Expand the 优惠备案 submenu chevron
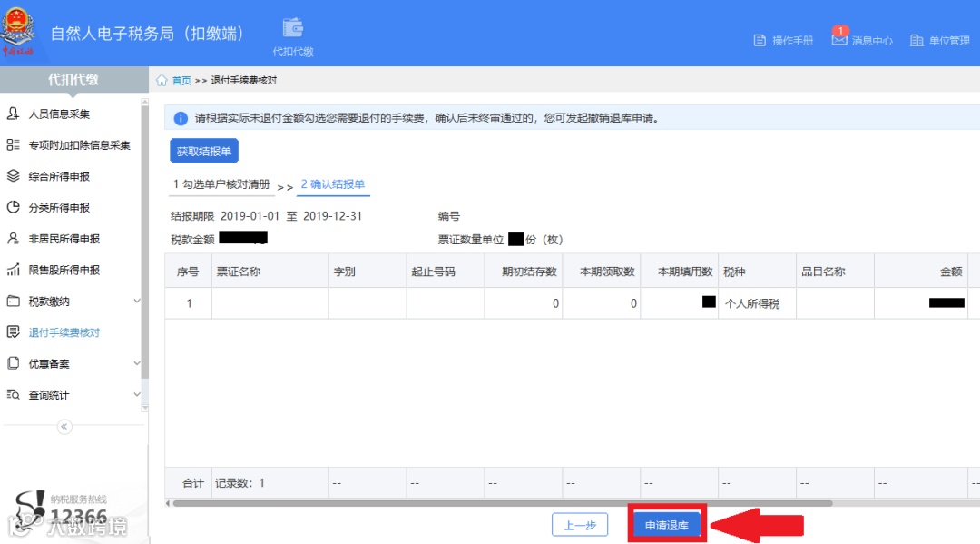 [x=137, y=363]
